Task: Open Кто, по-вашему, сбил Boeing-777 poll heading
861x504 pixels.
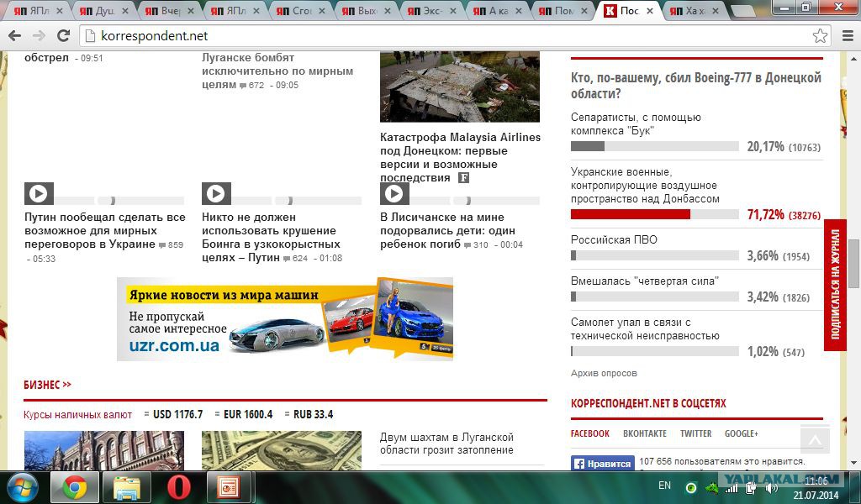Action: tap(695, 86)
